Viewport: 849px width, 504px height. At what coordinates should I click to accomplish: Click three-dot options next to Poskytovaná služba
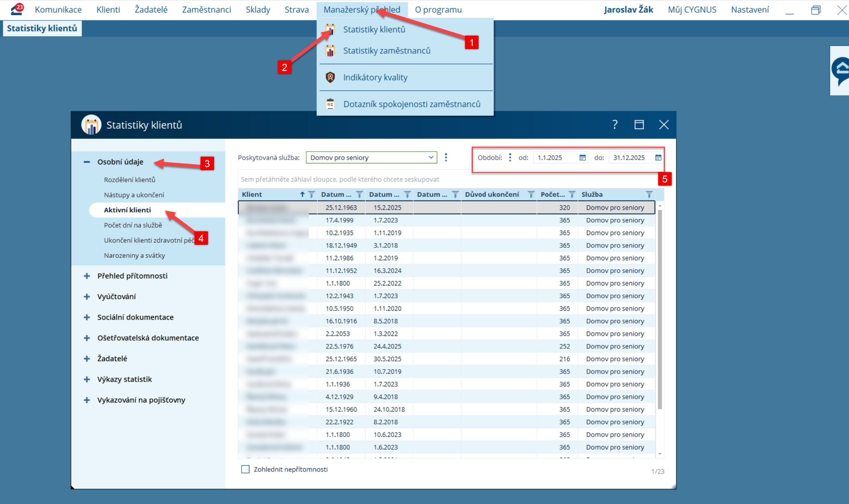point(446,158)
